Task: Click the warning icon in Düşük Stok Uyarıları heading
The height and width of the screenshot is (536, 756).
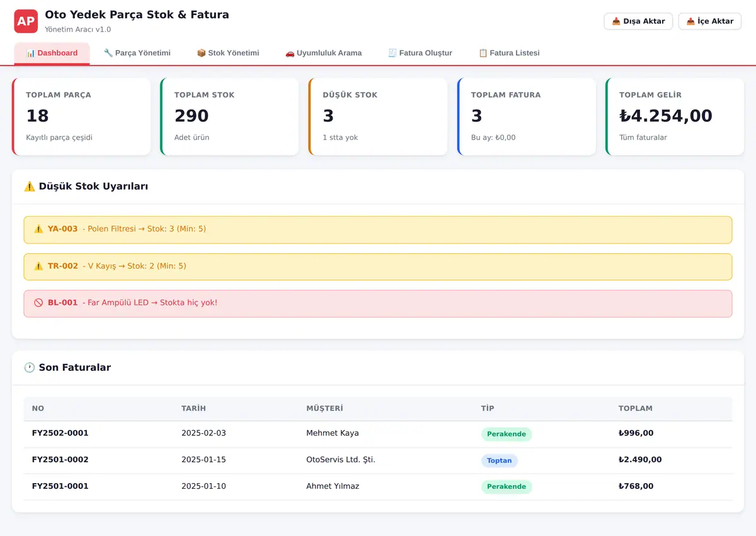Action: click(x=29, y=186)
